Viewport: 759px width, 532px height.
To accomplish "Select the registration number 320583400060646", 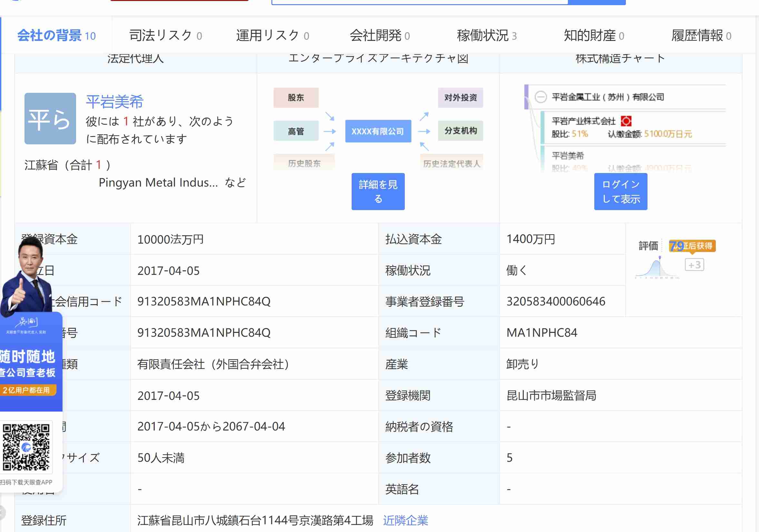I will pyautogui.click(x=556, y=301).
